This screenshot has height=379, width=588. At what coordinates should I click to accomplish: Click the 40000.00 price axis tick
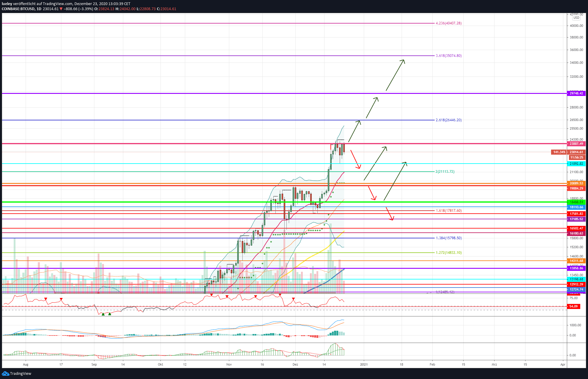(576, 26)
